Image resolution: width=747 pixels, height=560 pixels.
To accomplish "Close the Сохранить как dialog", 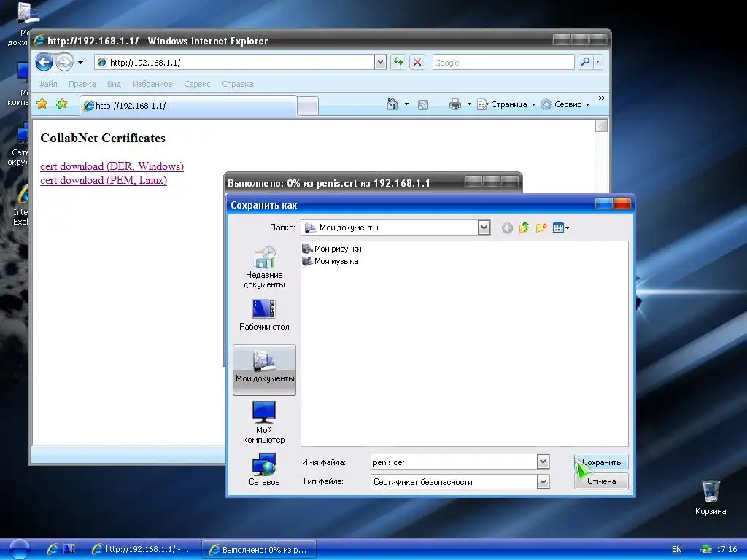I will point(622,204).
